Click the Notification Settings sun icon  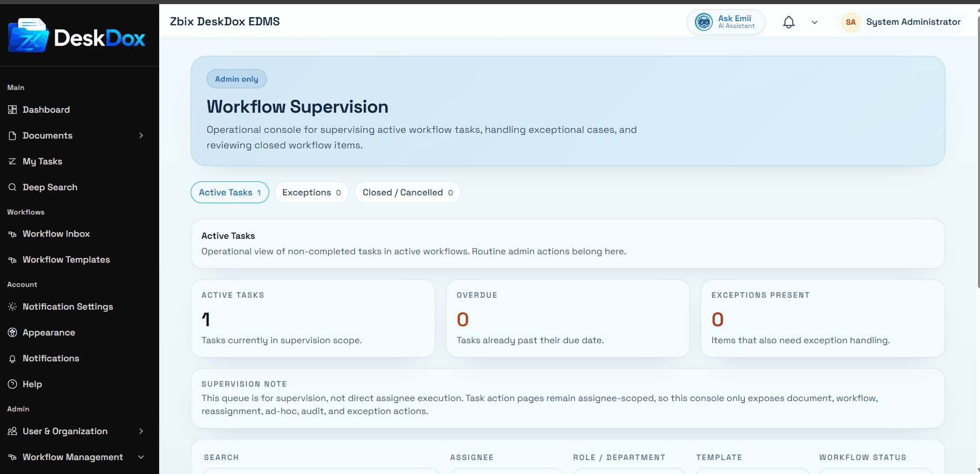click(12, 307)
